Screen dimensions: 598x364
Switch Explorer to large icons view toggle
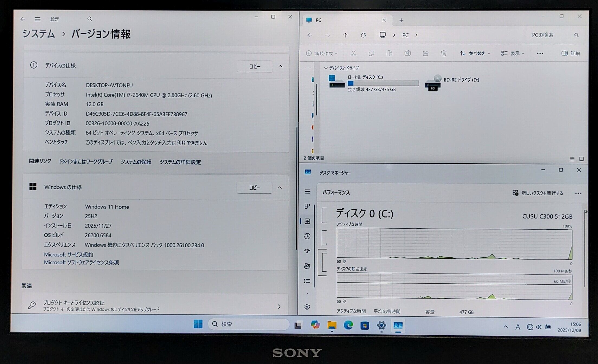pos(581,159)
